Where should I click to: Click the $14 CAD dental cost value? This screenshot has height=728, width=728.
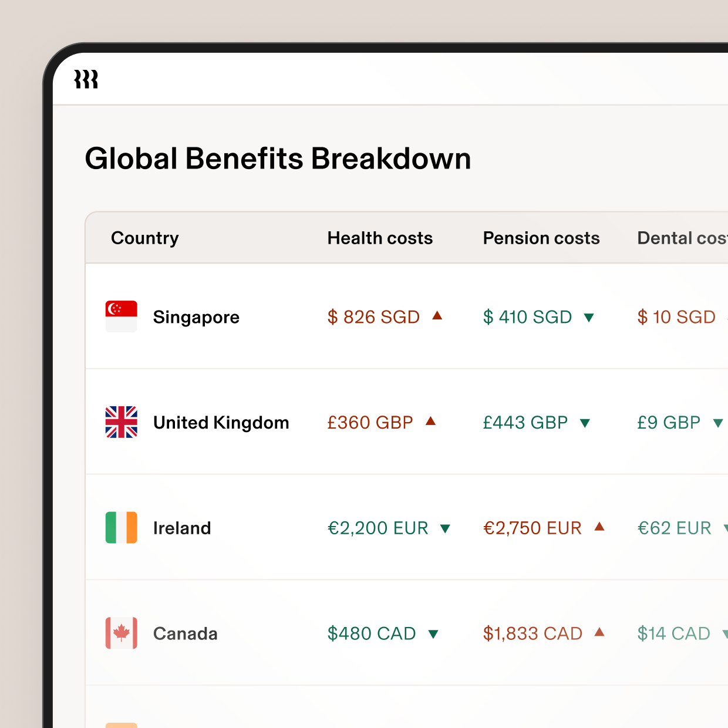point(673,633)
